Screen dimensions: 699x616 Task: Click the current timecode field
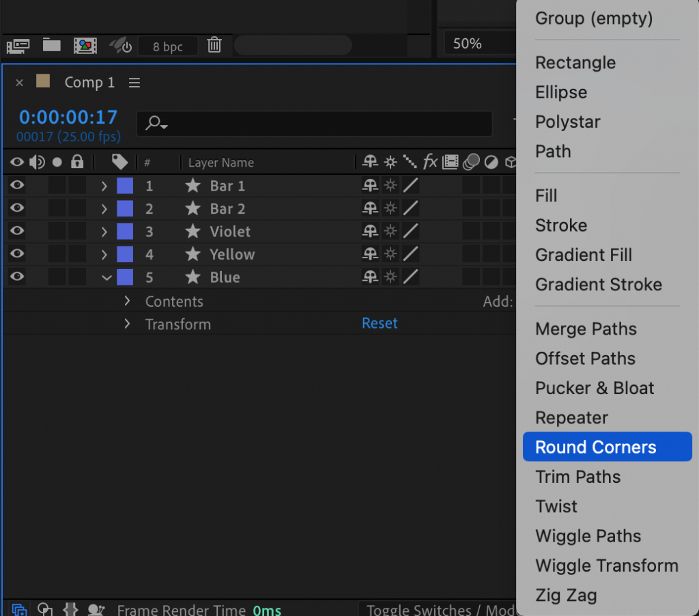click(68, 117)
